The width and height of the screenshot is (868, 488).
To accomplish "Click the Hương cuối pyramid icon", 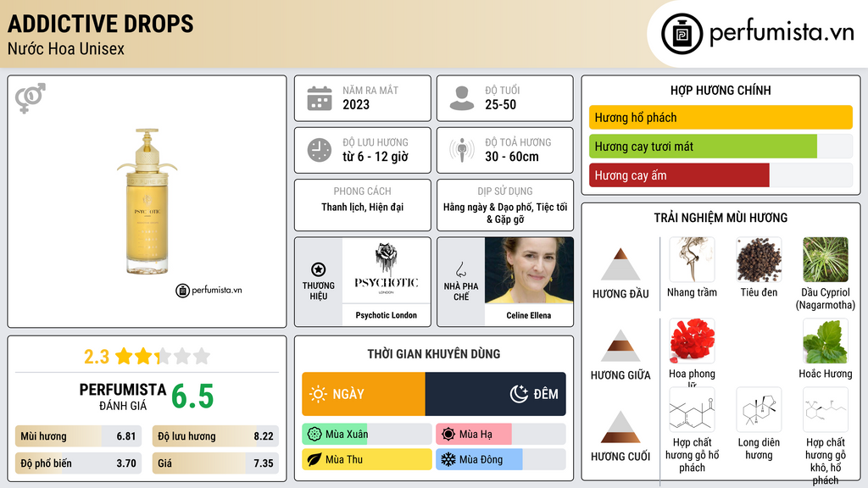I will 620,427.
